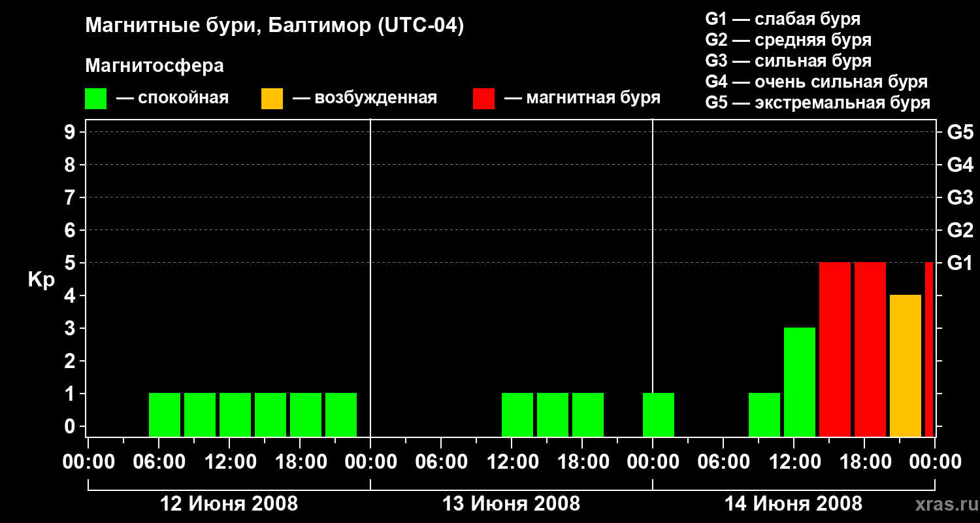Click the last green bar on 12 June

341,414
